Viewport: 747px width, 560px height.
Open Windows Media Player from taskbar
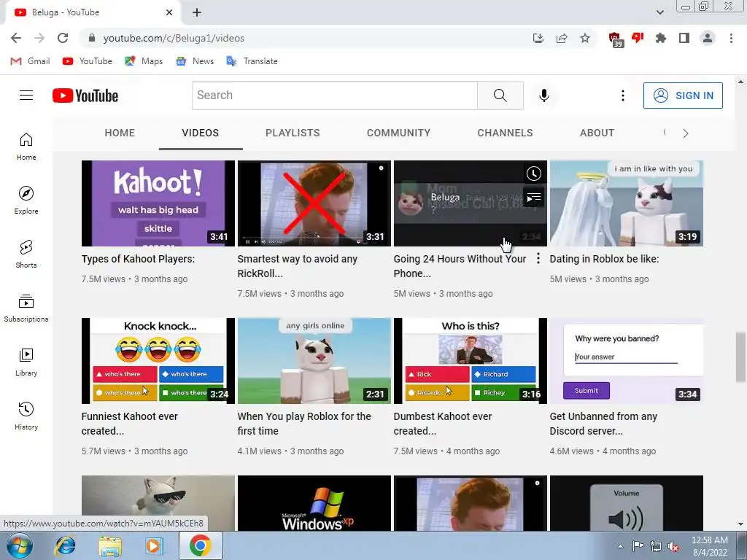tap(154, 545)
